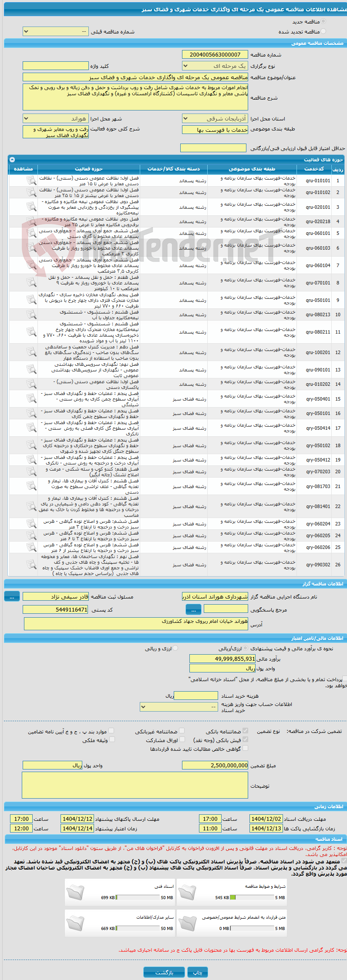Viewport: 347px width, 980px height.
Task: Open the شماره مناقصه قبلی dropdown
Action: point(56,32)
